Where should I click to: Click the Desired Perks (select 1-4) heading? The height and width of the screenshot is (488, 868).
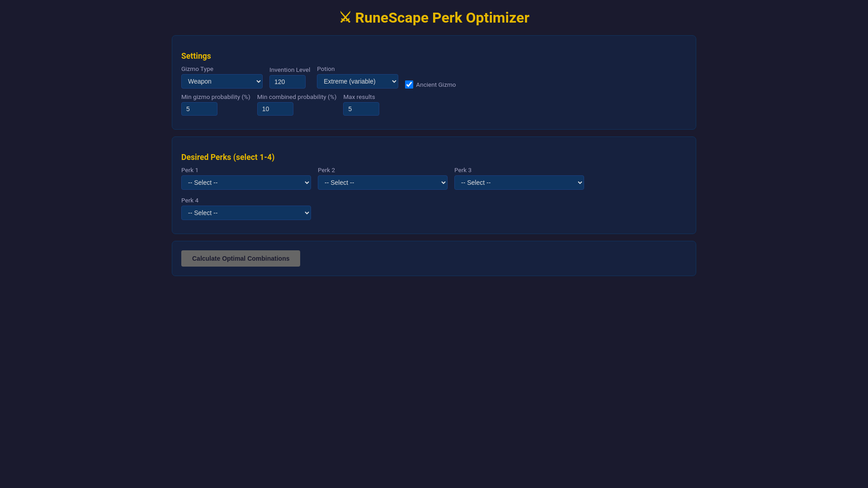(x=228, y=157)
